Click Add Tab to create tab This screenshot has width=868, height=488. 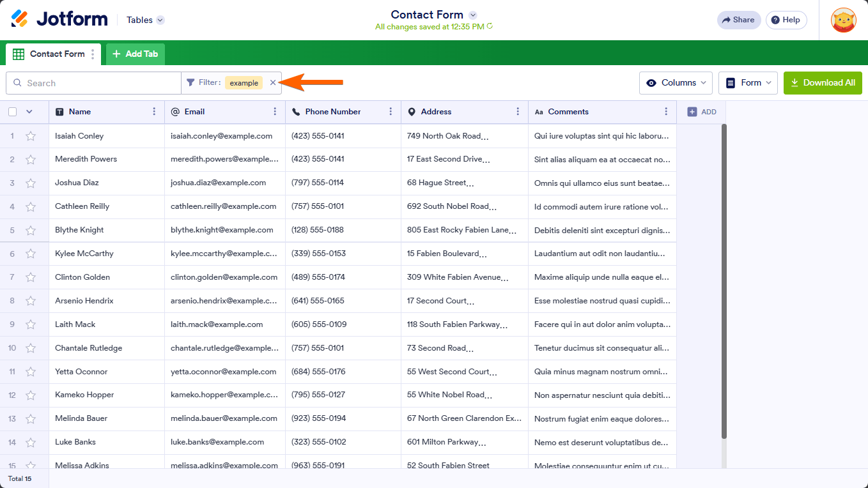(x=136, y=54)
